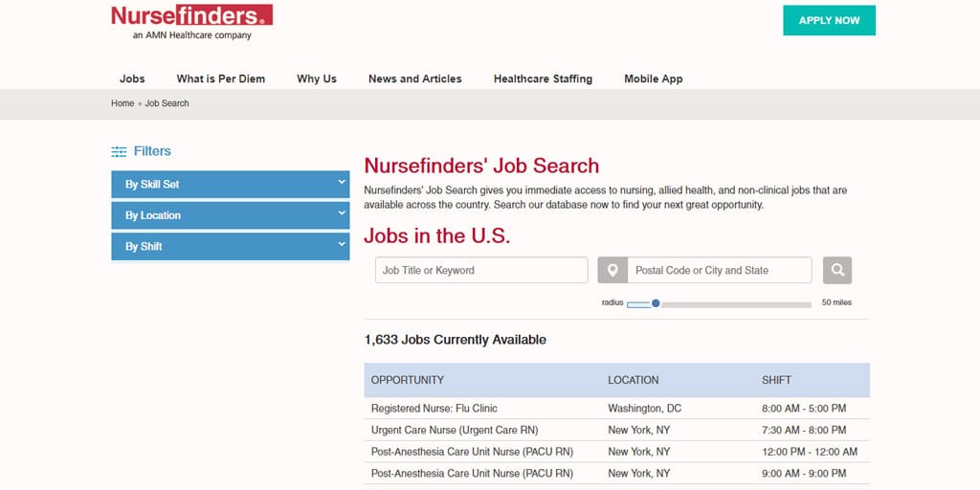Viewport: 980px width, 490px height.
Task: Select the Why Us menu item
Action: click(x=317, y=78)
